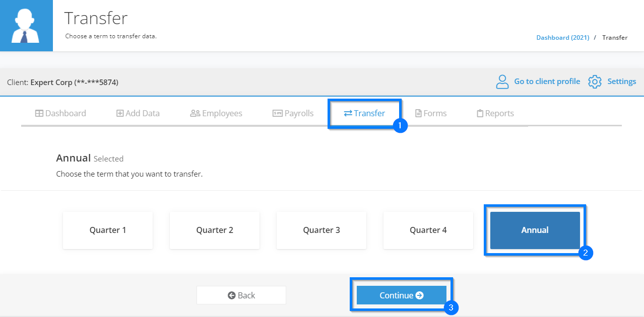Switch to the Payrolls tab
The height and width of the screenshot is (317, 644).
coord(293,113)
